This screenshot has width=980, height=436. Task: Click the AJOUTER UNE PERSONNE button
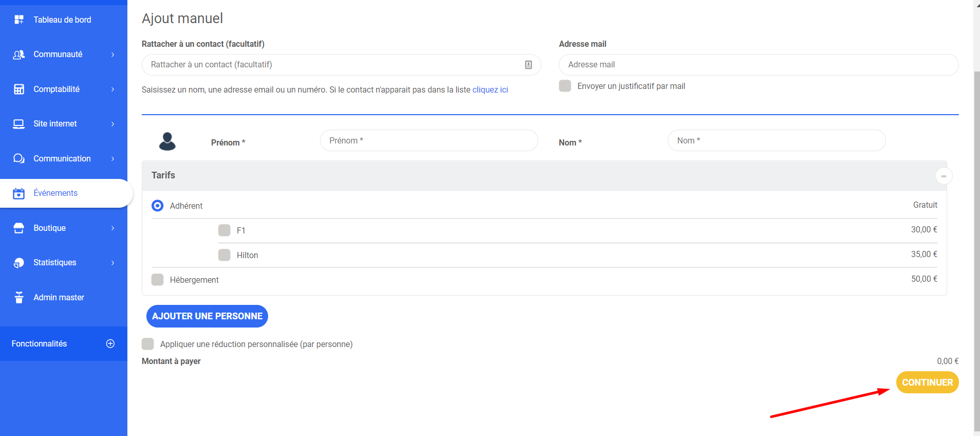pyautogui.click(x=207, y=316)
